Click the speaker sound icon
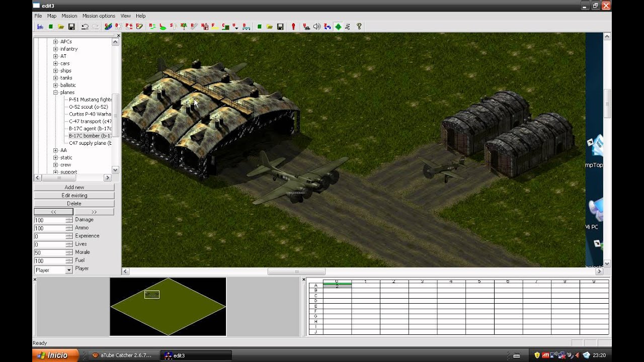Screen dimensions: 644x362 [317, 26]
